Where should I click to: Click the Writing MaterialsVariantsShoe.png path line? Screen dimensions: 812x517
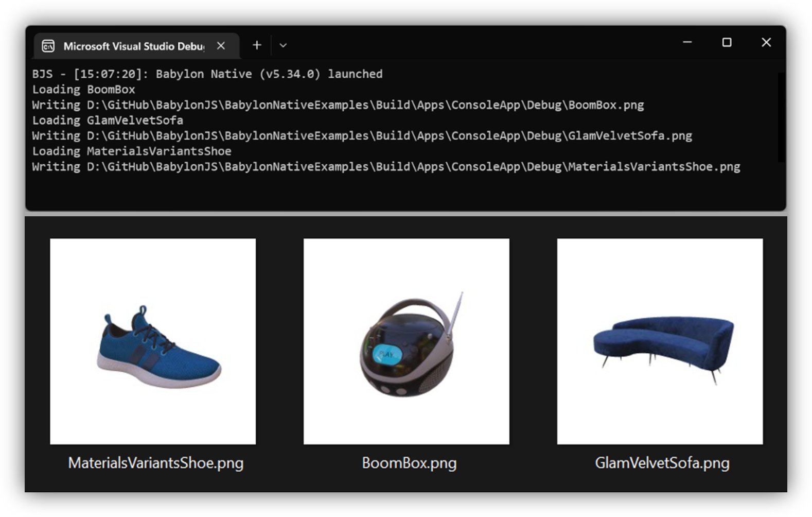386,167
